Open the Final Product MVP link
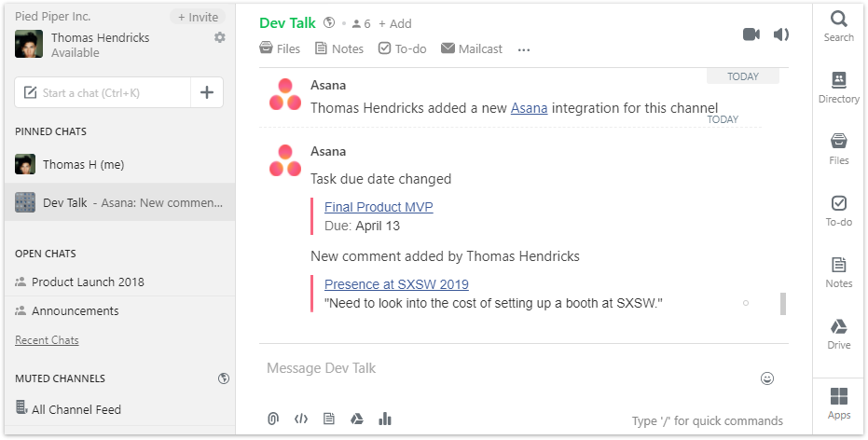The image size is (868, 440). click(379, 207)
